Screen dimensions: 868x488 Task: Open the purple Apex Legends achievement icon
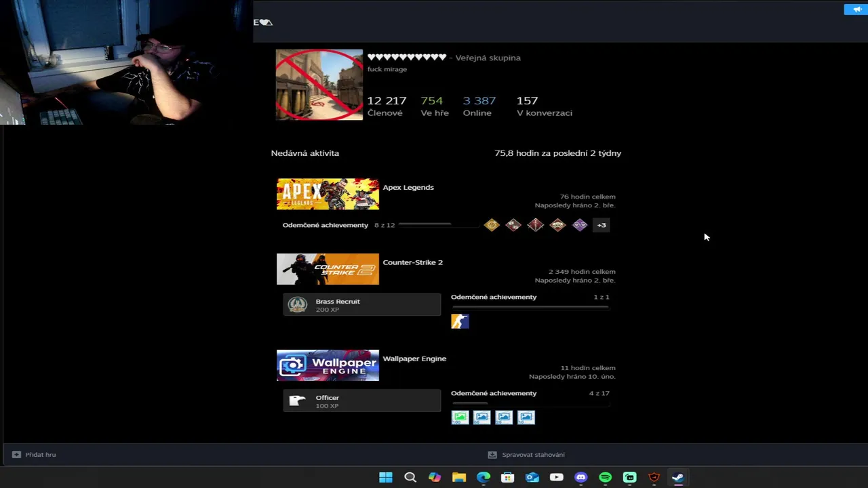(x=580, y=225)
